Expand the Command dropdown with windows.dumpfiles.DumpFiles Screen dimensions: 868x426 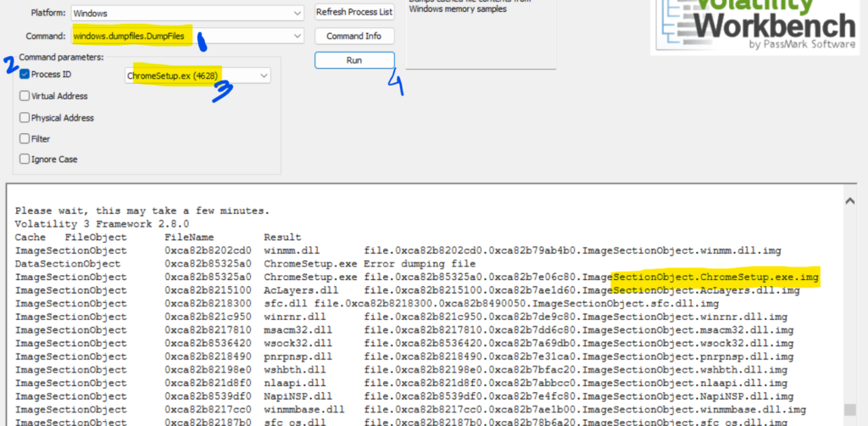tap(186, 36)
